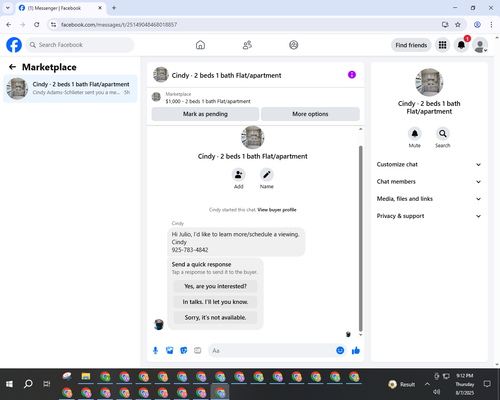Show hidden system tray icons
The height and width of the screenshot is (400, 500).
pyautogui.click(x=427, y=384)
